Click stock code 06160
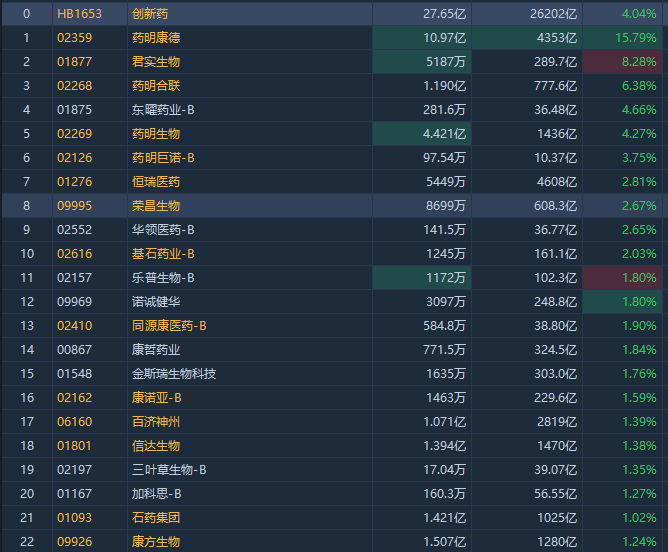 click(x=75, y=422)
